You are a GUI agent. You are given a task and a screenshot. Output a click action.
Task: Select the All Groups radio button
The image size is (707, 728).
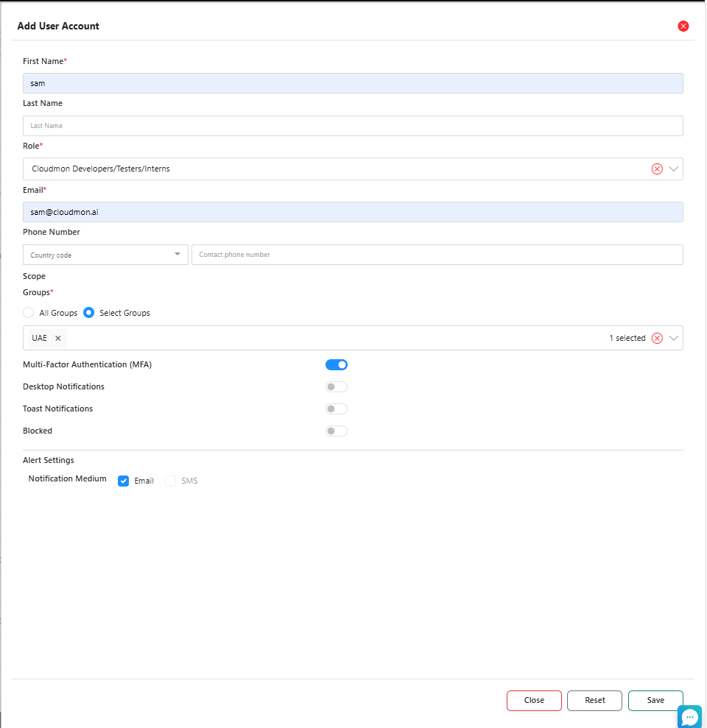click(29, 313)
